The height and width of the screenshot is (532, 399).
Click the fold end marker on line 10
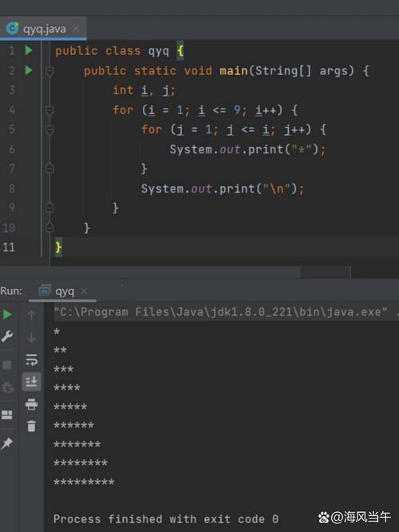[49, 227]
